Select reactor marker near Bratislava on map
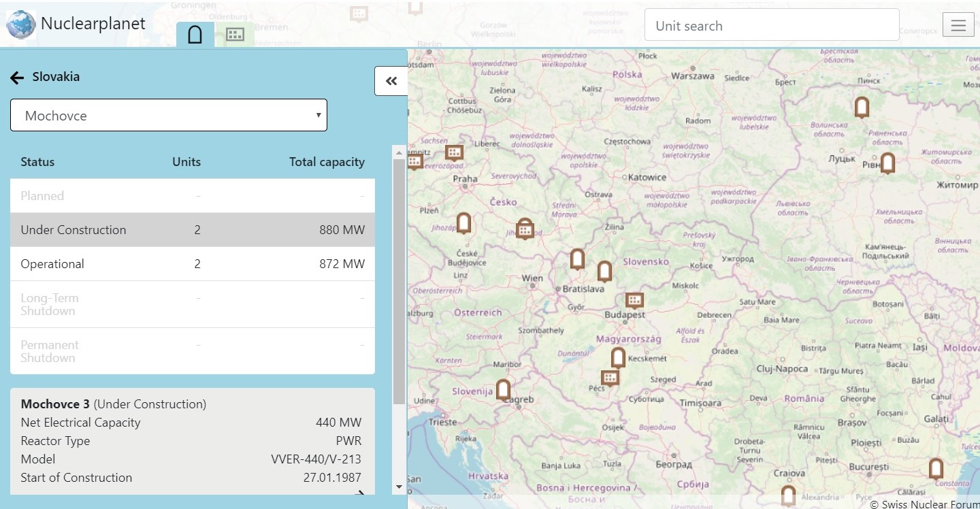The height and width of the screenshot is (509, 980). 577,259
